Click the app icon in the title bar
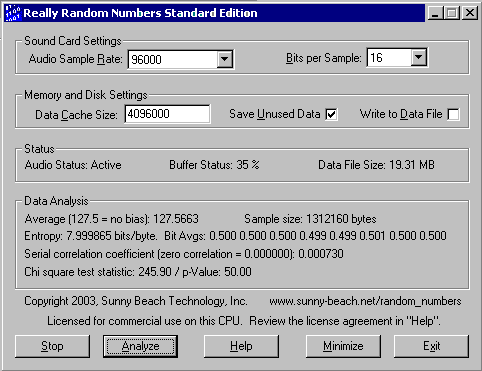Viewport: 482px width, 371px height. coord(13,13)
